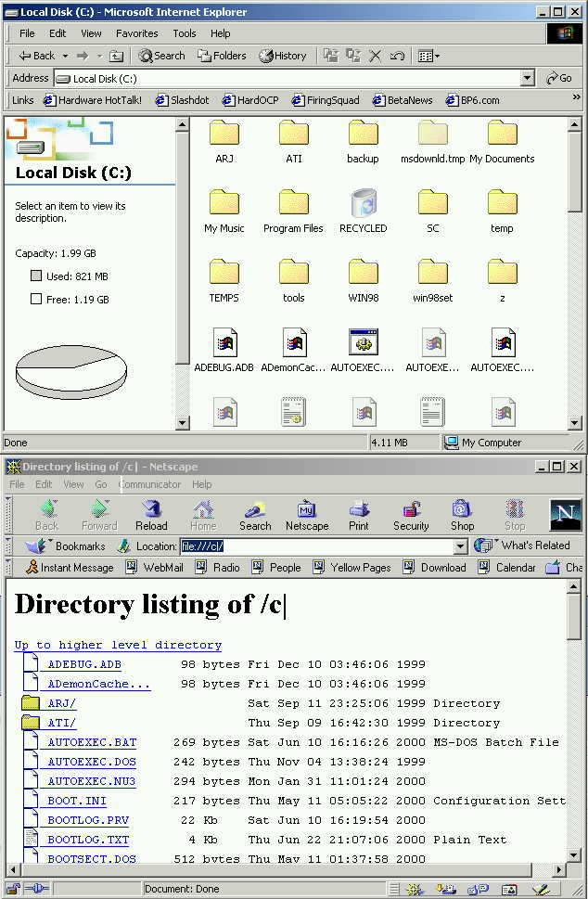Click WebMail in Netscape personal toolbar
This screenshot has height=899, width=588.
point(155,568)
